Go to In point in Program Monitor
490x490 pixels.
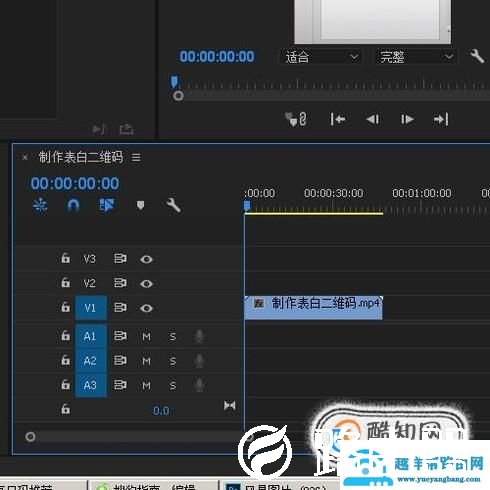(x=338, y=119)
